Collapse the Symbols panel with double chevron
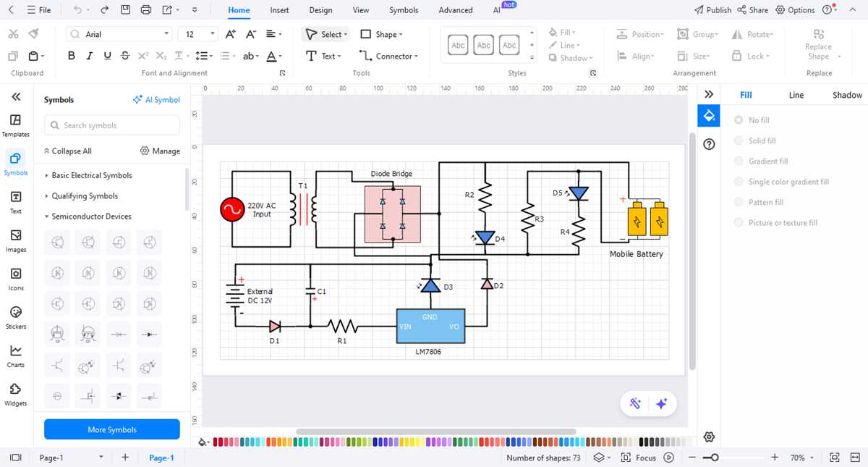This screenshot has width=868, height=467. point(16,96)
